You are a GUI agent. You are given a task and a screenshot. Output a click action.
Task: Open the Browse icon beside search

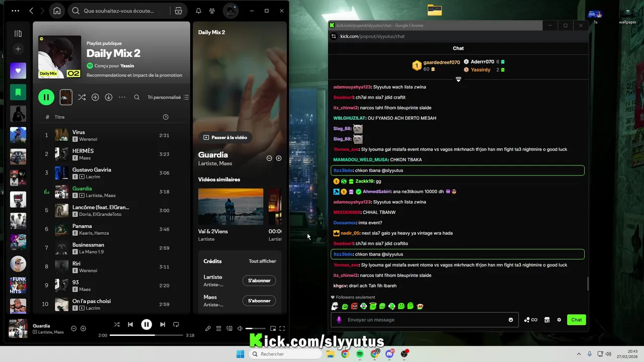click(x=178, y=11)
